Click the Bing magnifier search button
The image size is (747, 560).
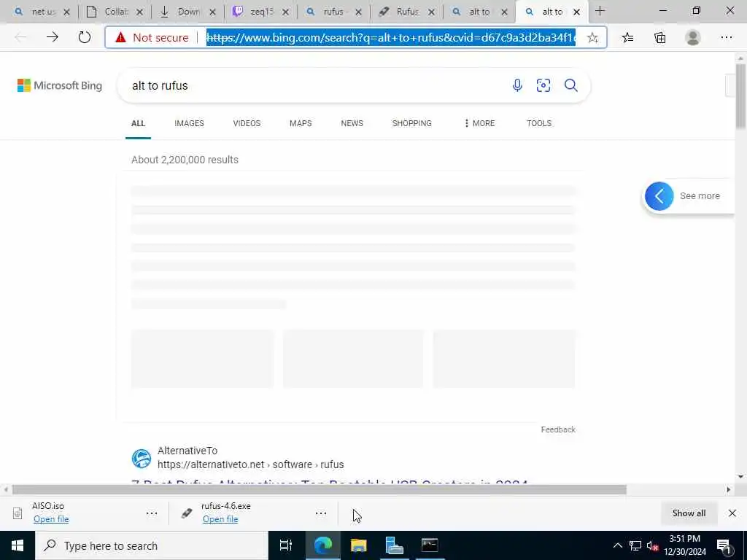click(570, 85)
